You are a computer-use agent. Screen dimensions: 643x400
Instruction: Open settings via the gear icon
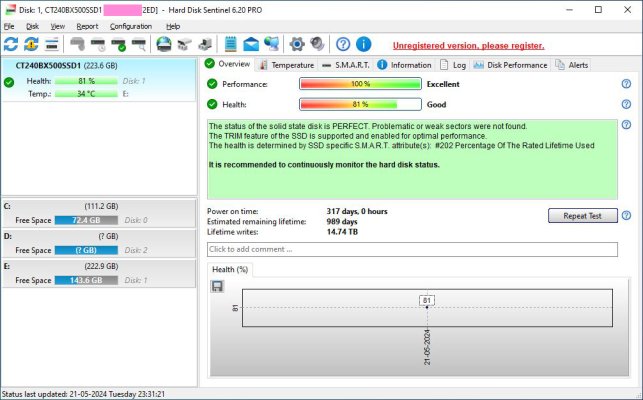click(x=297, y=44)
